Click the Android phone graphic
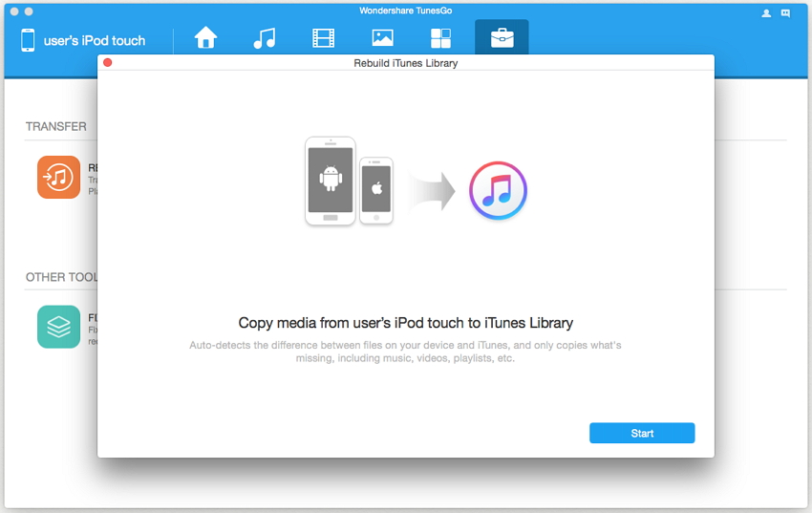Viewport: 812px width, 513px height. 330,181
